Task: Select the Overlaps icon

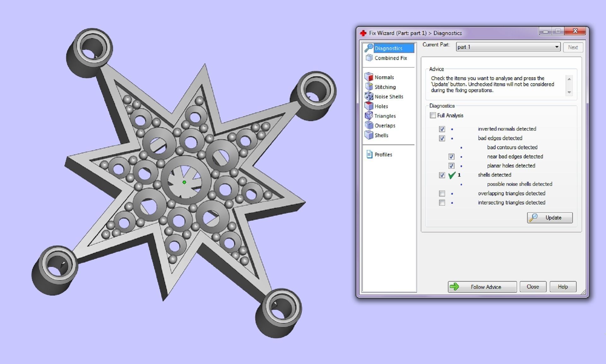Action: (x=369, y=125)
